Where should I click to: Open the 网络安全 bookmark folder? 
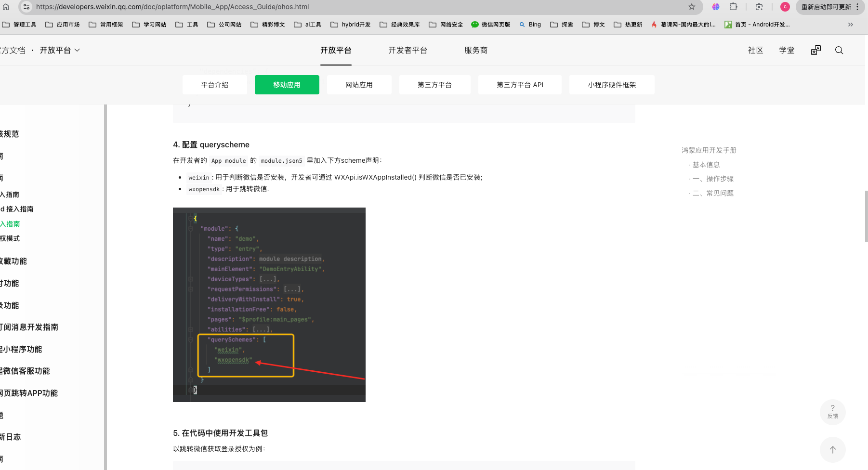[x=446, y=25]
